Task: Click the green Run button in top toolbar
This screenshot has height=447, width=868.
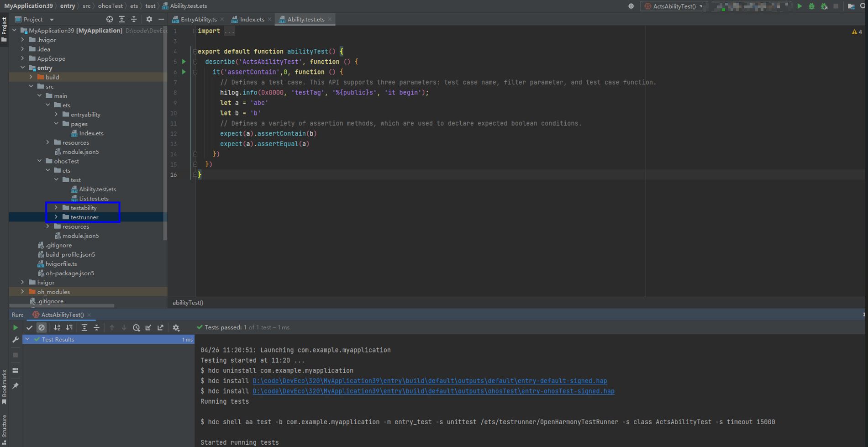Action: point(799,6)
